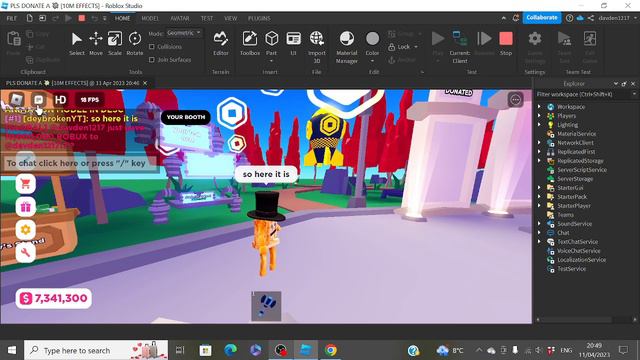This screenshot has width=640, height=360.
Task: Select the hotbar item slot 1
Action: pos(266,306)
